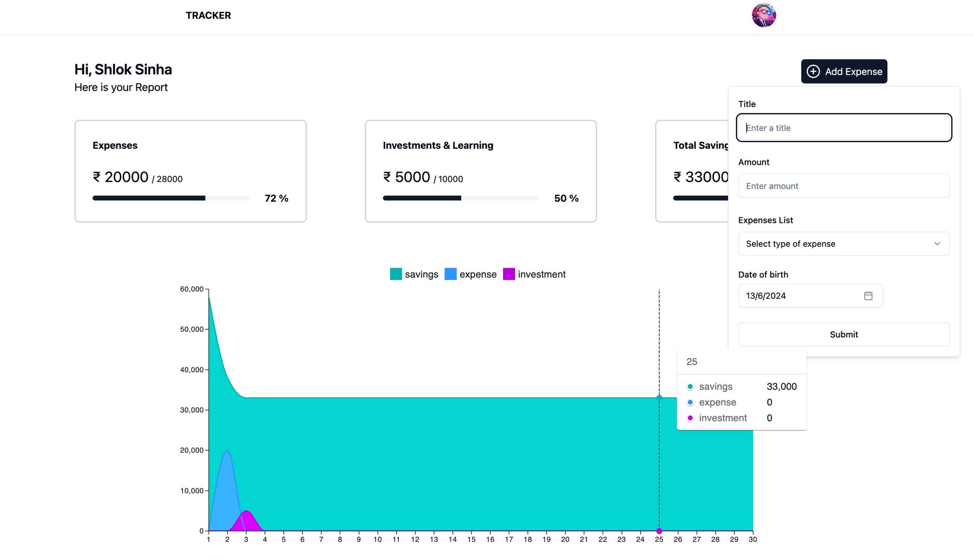
Task: Click the plus circle icon in Add Expense
Action: tap(813, 72)
